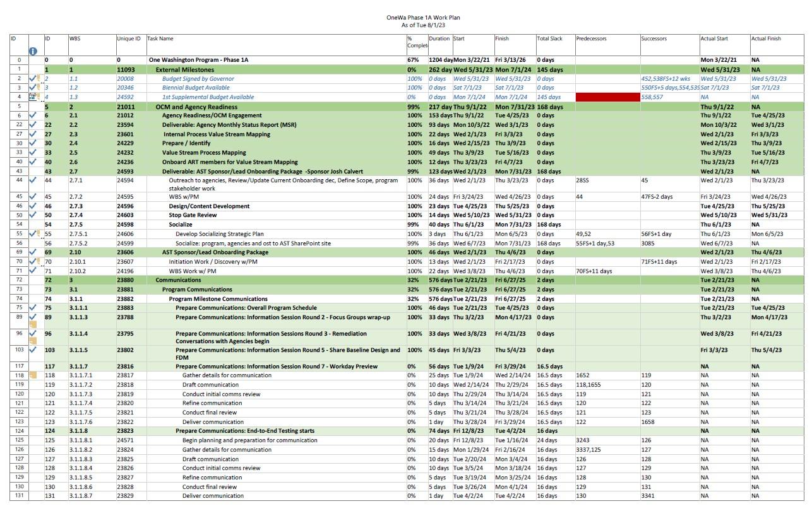Click the note icon on Biennial Budget Available row

pos(39,88)
